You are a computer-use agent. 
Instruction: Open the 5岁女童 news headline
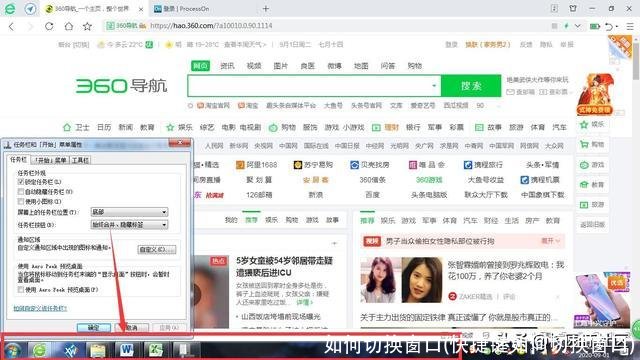coord(284,267)
